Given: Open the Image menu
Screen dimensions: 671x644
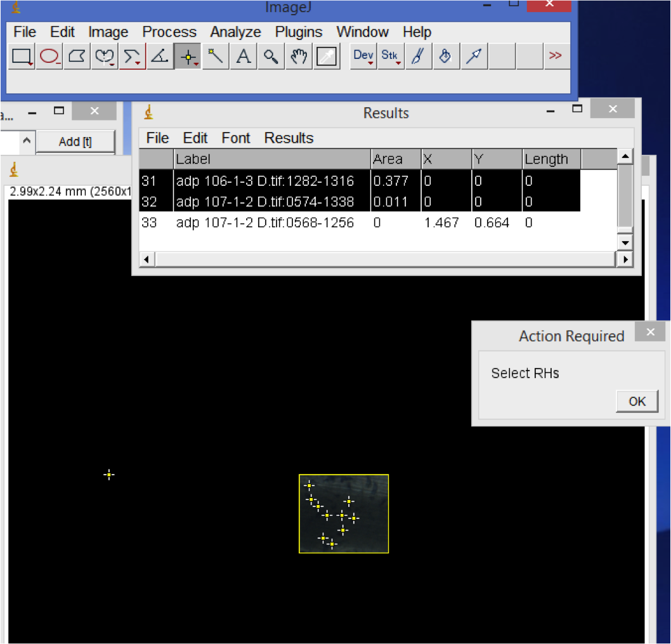Looking at the screenshot, I should point(108,32).
